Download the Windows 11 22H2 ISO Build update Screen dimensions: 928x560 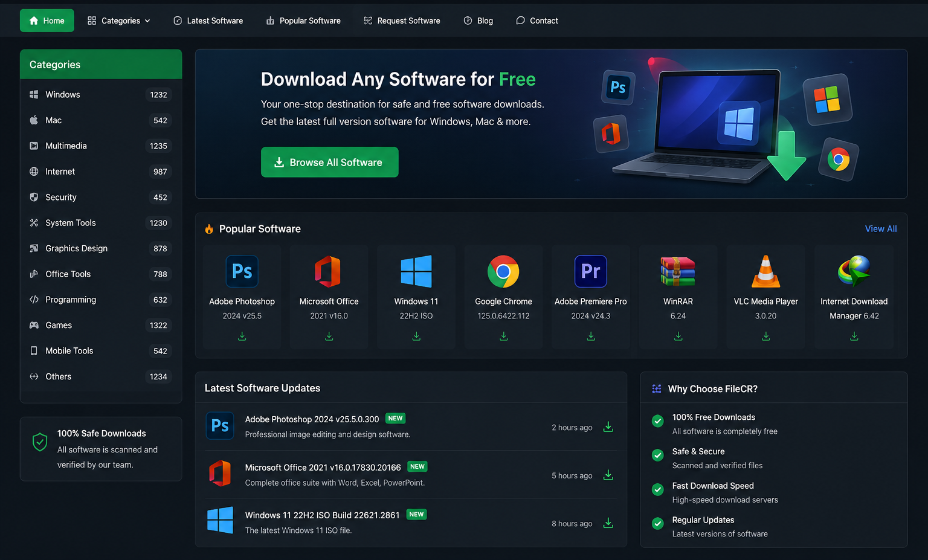click(608, 523)
